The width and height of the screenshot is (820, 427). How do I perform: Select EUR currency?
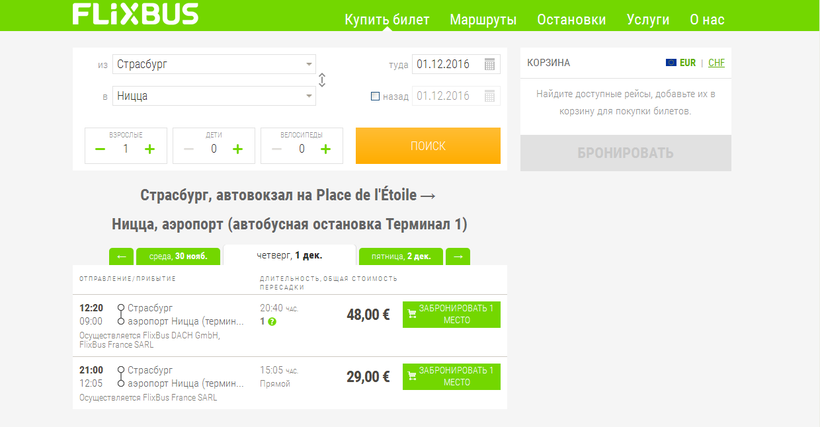[688, 63]
